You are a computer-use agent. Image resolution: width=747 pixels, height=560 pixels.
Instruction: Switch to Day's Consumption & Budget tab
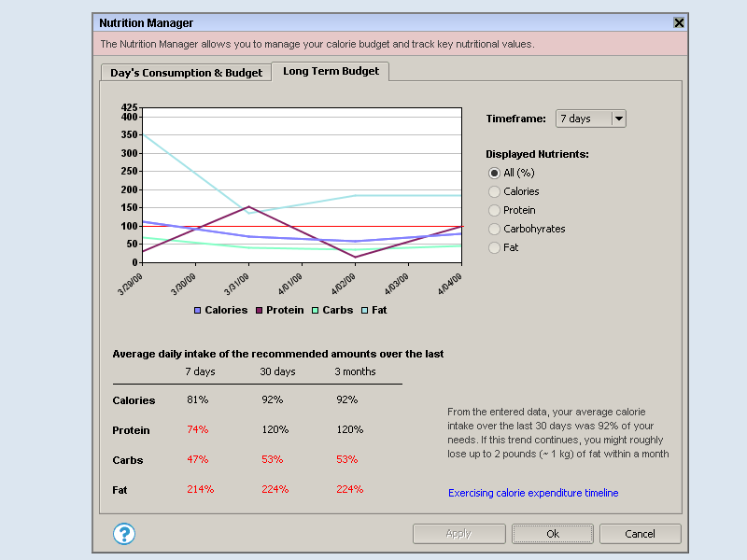186,72
